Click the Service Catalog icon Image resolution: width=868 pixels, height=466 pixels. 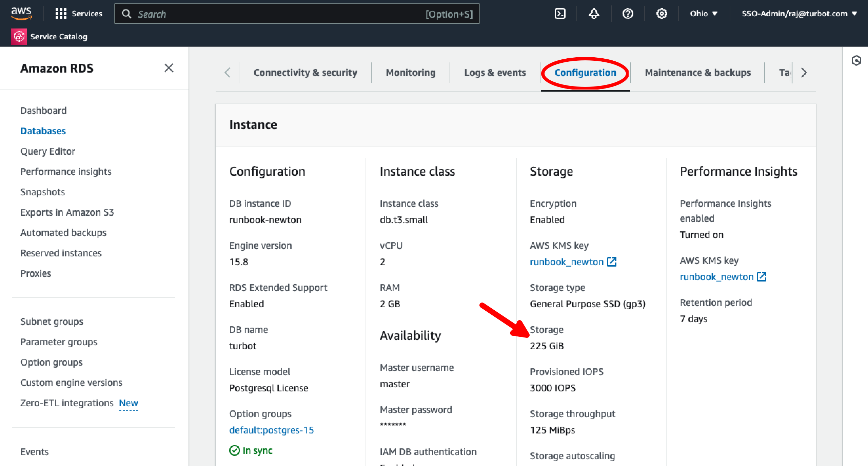coord(19,36)
